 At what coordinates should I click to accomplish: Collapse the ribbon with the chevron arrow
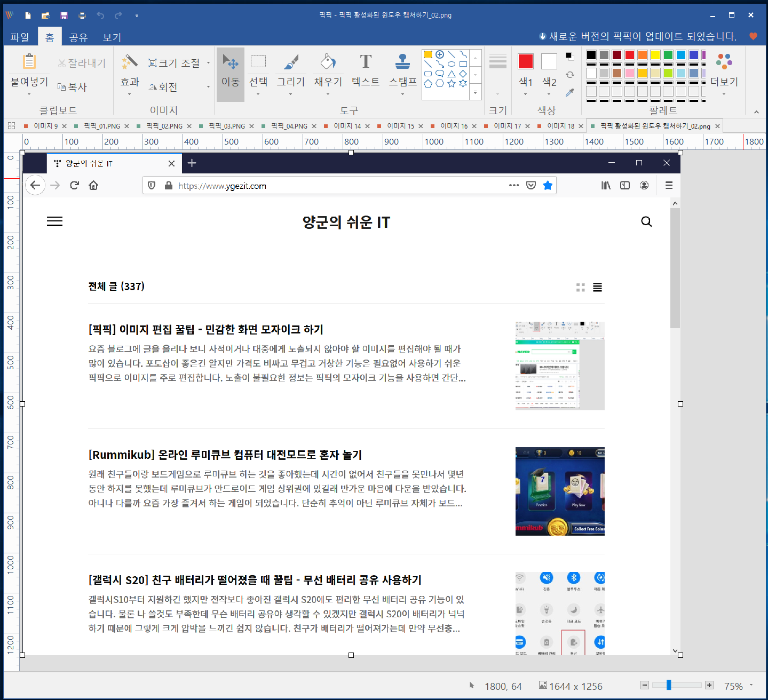coord(756,112)
